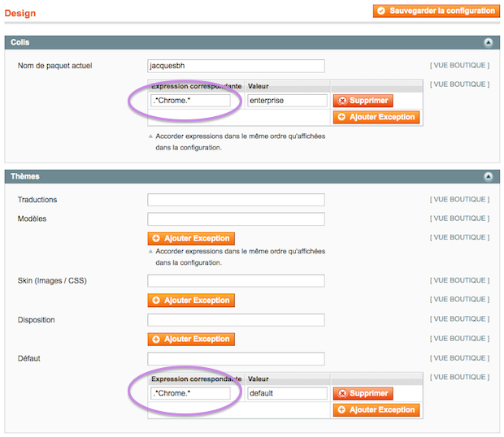Add exception under Skin field
This screenshot has width=504, height=437.
point(191,301)
